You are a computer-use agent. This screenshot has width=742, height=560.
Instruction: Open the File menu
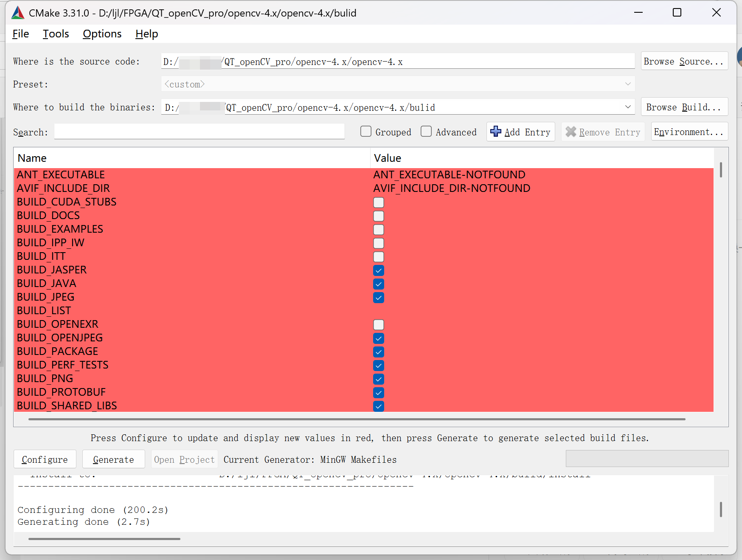pyautogui.click(x=21, y=34)
